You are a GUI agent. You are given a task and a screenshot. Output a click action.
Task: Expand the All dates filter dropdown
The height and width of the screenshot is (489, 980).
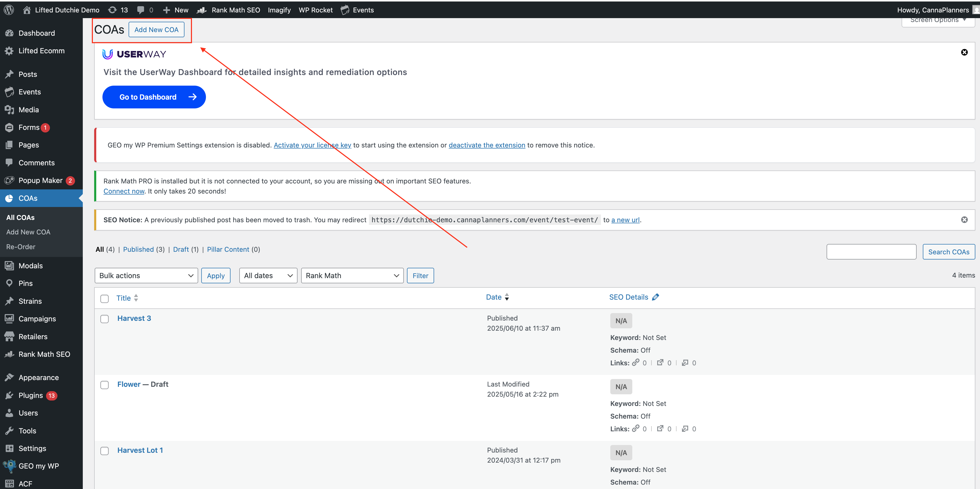click(268, 276)
